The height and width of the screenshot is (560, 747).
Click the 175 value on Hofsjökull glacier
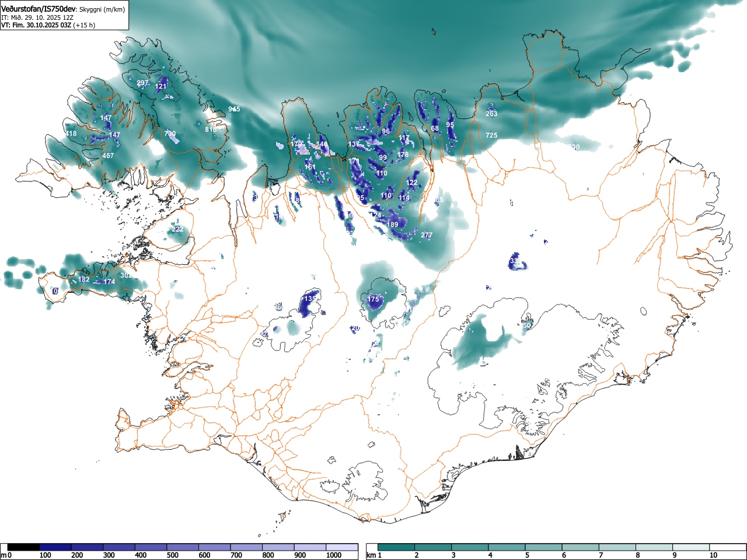373,299
